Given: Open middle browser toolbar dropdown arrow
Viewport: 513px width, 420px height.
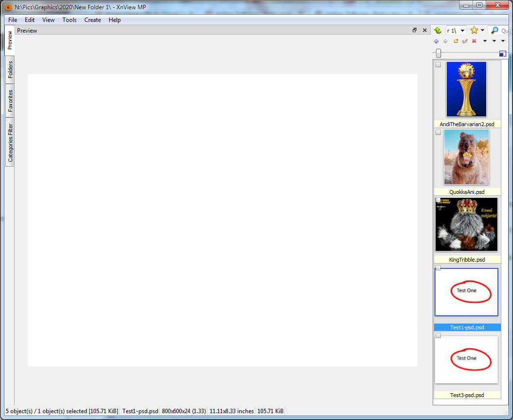Looking at the screenshot, I should (x=494, y=41).
